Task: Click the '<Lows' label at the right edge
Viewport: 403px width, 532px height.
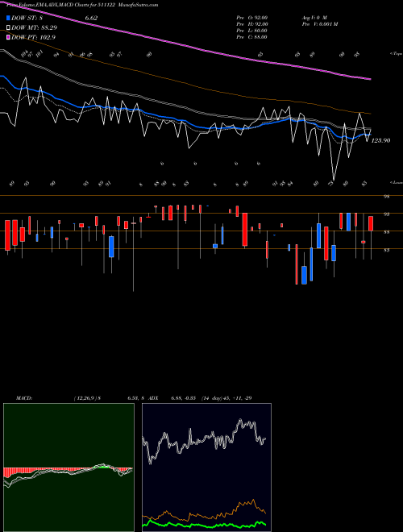Action: tap(396, 182)
